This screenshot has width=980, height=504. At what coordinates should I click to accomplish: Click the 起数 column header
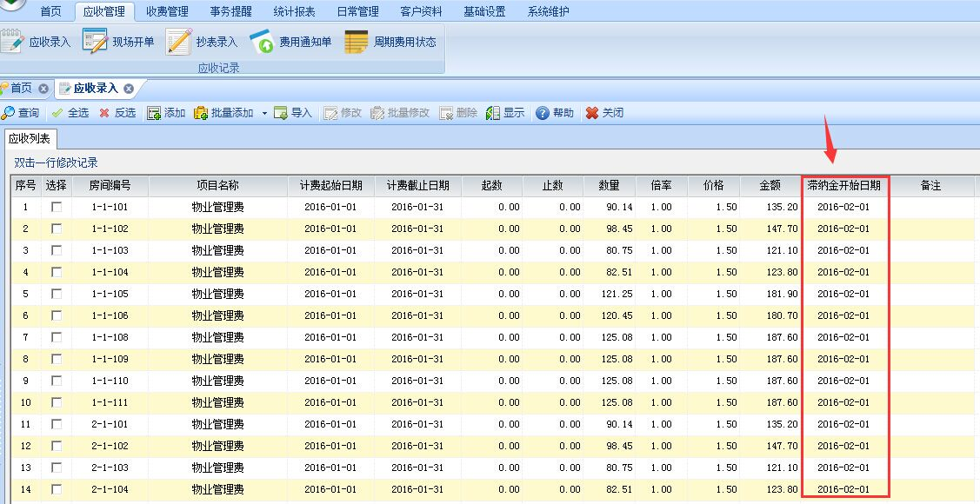[492, 185]
